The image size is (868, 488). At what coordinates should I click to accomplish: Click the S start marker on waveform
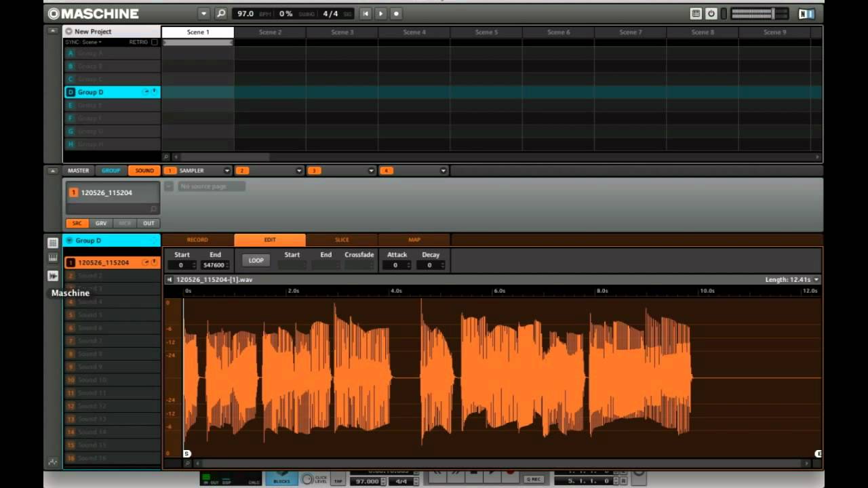pos(187,453)
